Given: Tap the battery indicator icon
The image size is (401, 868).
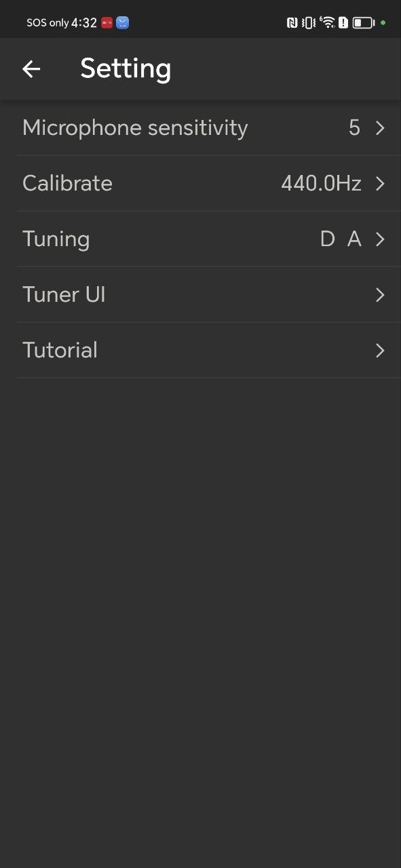Looking at the screenshot, I should pos(364,22).
